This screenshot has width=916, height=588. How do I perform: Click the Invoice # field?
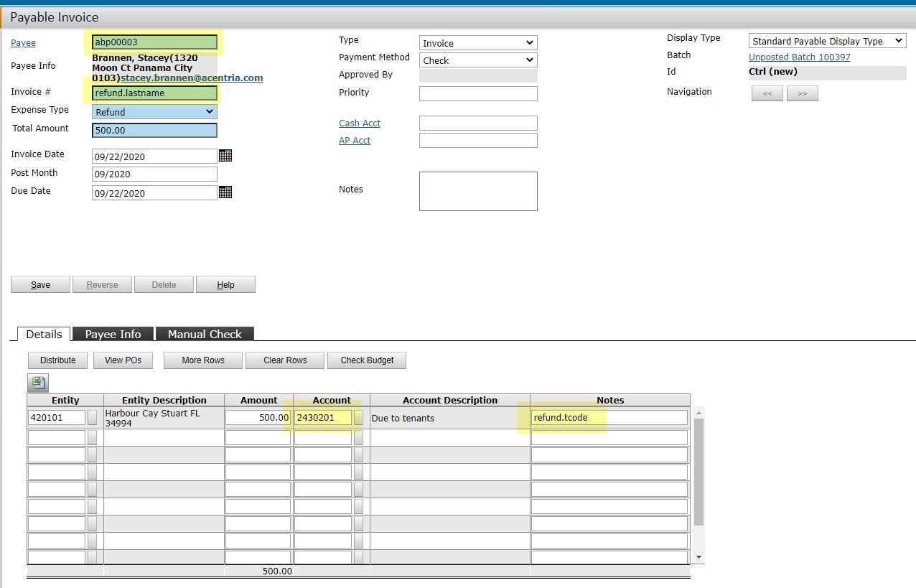pyautogui.click(x=154, y=93)
